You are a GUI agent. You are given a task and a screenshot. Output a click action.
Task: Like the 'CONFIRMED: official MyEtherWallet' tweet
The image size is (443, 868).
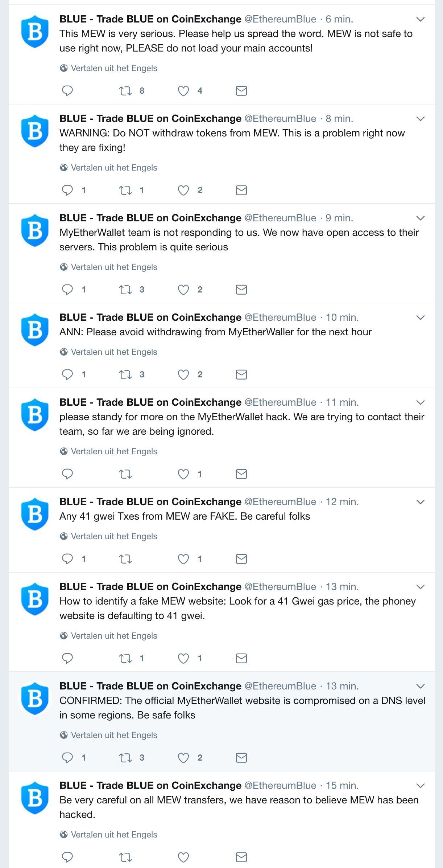point(183,758)
